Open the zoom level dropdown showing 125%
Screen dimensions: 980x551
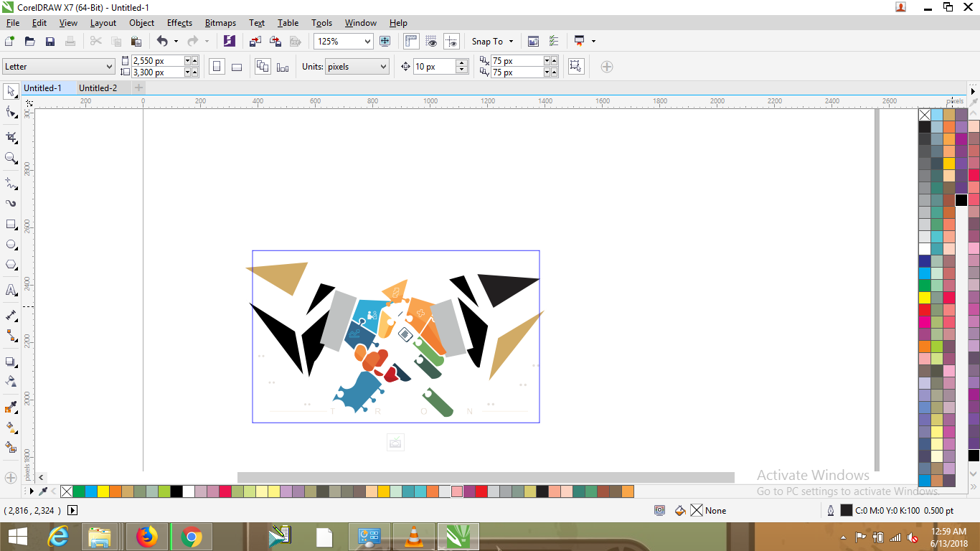coord(368,41)
